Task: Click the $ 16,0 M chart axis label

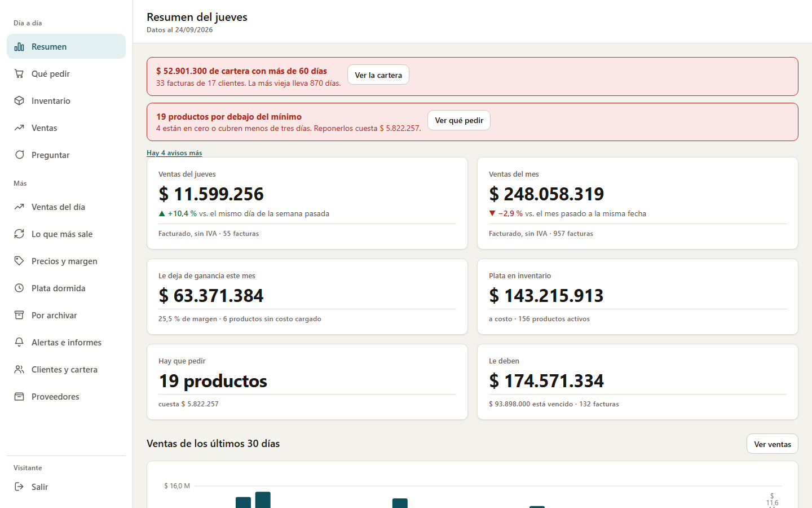Action: 177,486
